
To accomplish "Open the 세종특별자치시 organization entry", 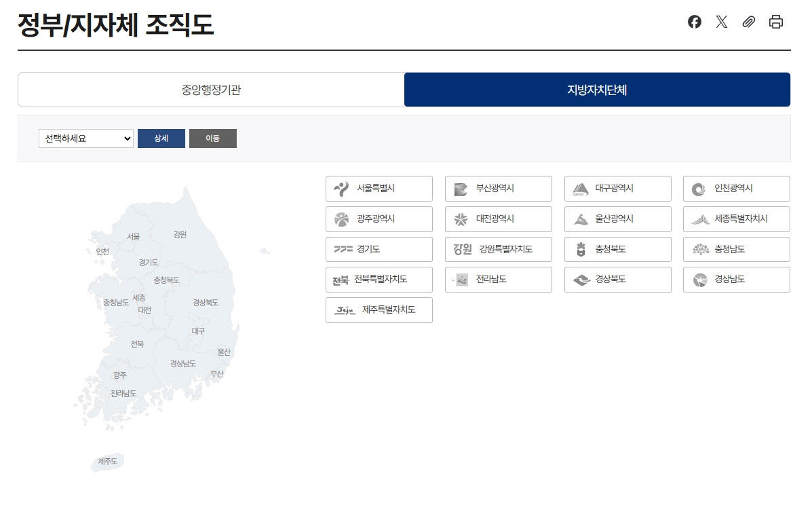I will pyautogui.click(x=736, y=219).
